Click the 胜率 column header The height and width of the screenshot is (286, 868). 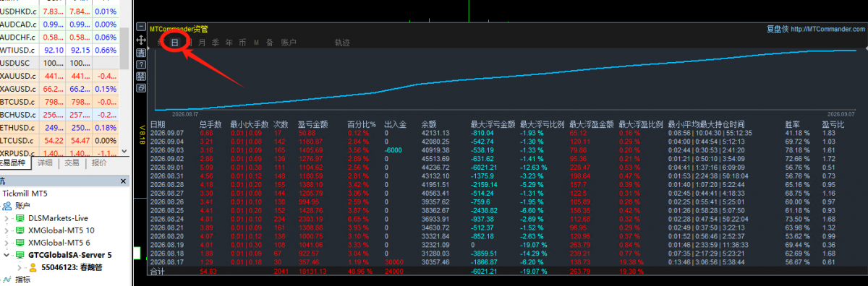793,124
